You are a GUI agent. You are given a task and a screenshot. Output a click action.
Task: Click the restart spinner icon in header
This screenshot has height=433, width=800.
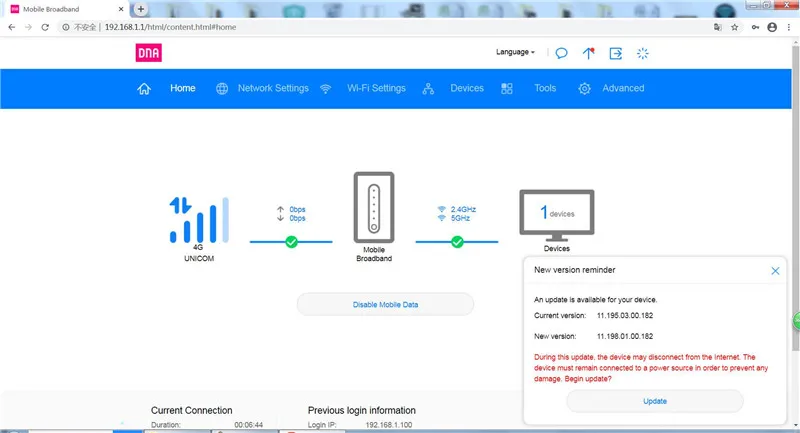click(x=642, y=53)
